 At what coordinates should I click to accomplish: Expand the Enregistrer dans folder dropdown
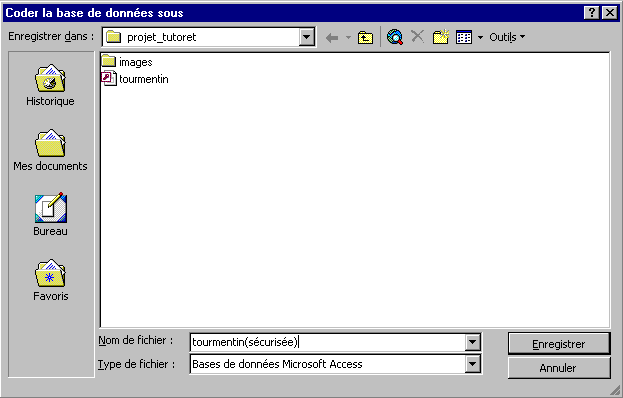coord(307,37)
